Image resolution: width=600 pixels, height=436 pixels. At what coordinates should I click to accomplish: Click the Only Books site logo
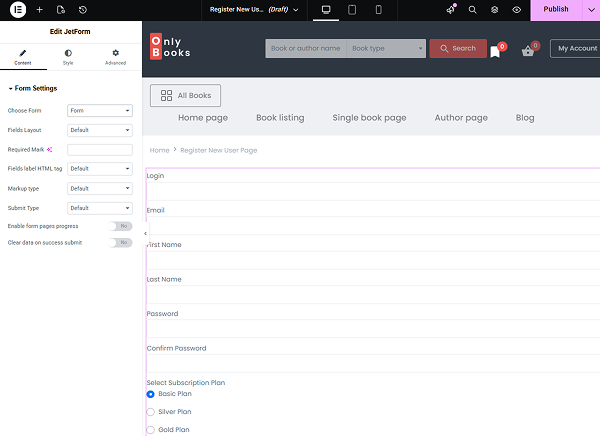pyautogui.click(x=170, y=46)
